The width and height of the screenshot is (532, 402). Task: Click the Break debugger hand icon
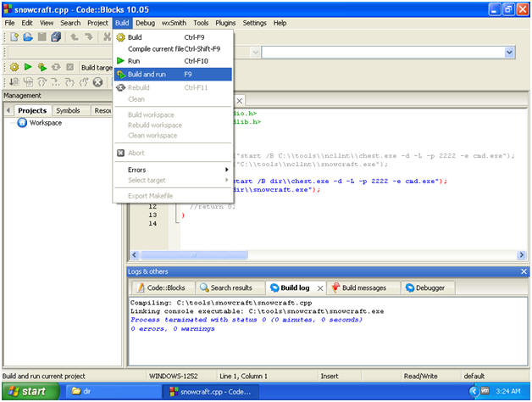pos(84,82)
